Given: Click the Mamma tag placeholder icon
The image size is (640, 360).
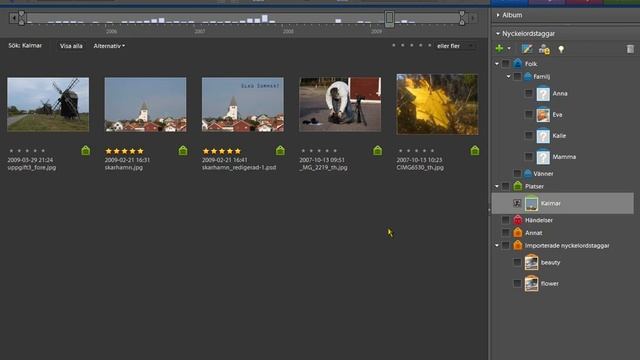Looking at the screenshot, I should pyautogui.click(x=543, y=157).
